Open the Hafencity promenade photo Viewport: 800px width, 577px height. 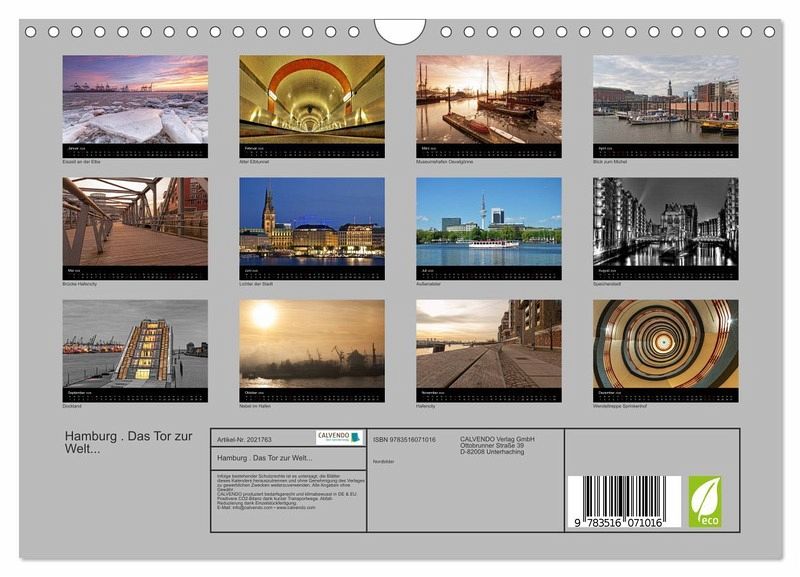489,344
